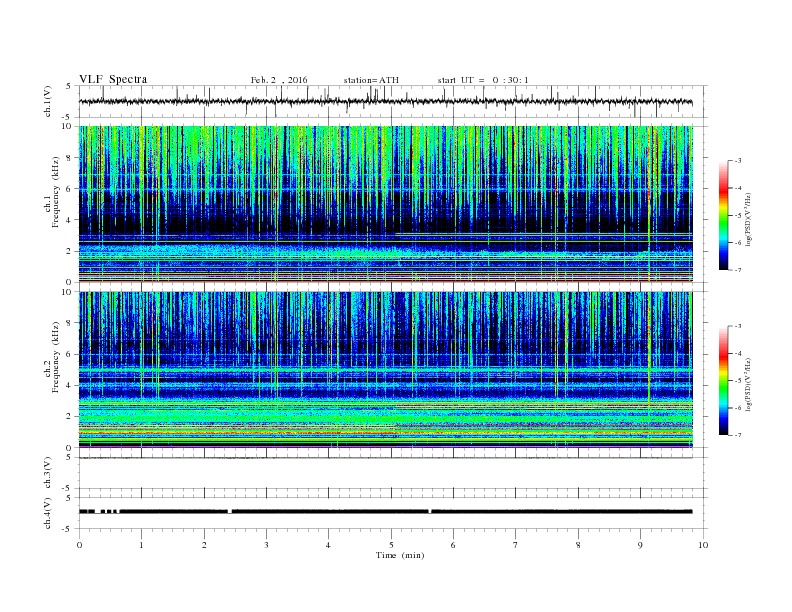Click time-axis tick label "3"
The height and width of the screenshot is (612, 792).
(266, 545)
